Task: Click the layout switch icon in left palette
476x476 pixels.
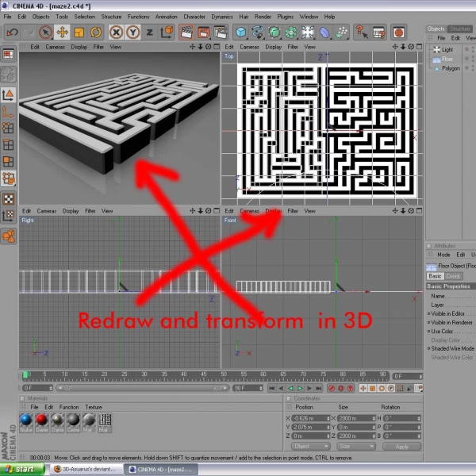Action: pyautogui.click(x=8, y=55)
